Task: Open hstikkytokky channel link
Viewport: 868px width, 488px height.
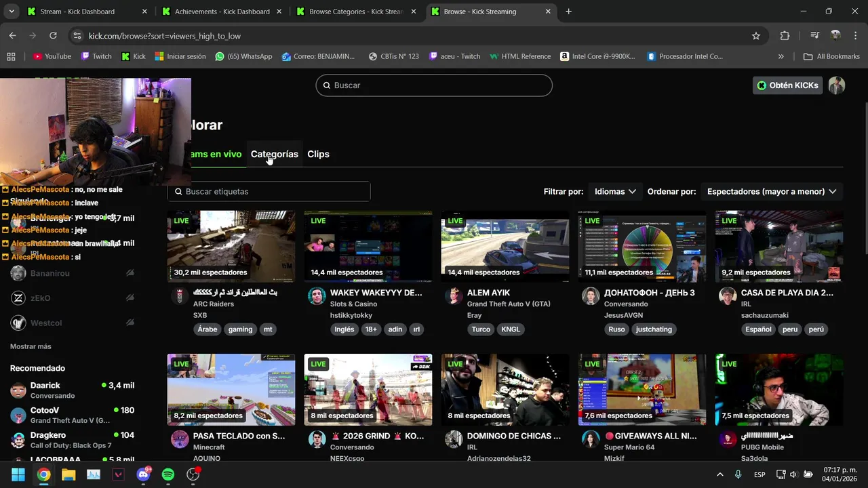Action: click(351, 315)
